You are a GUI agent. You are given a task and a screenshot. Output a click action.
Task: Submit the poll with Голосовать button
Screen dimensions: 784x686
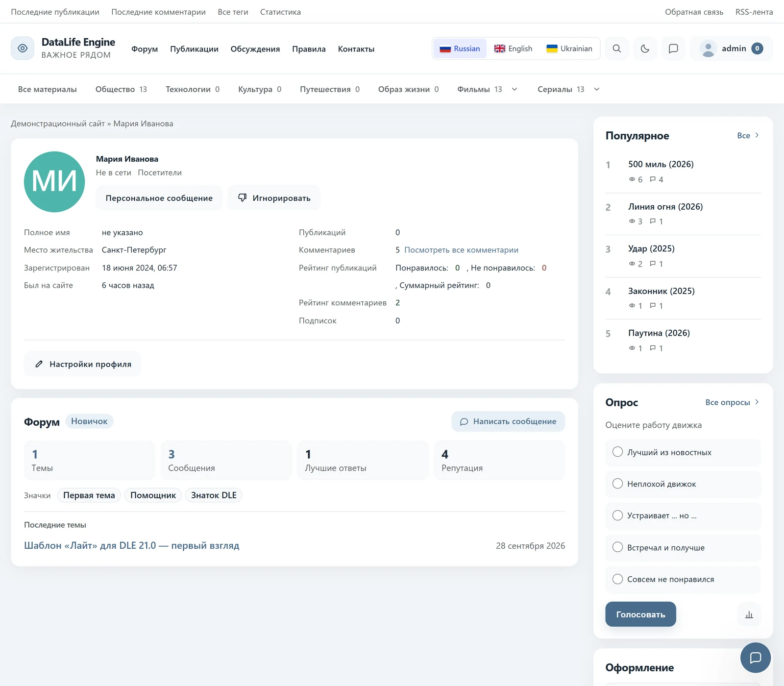[x=640, y=614]
